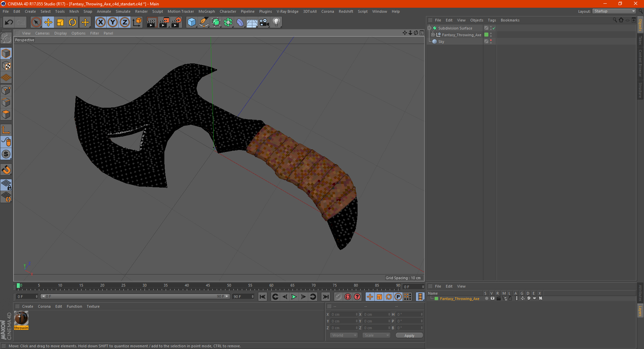The height and width of the screenshot is (349, 644).
Task: Click frame 45 on the timeline
Action: tap(208, 286)
